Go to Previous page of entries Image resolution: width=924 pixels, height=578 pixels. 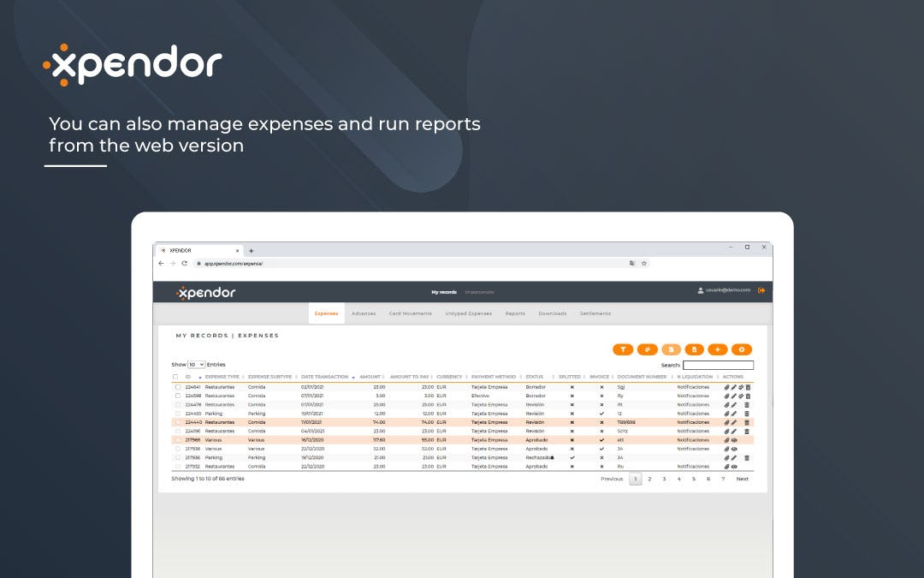(x=612, y=479)
